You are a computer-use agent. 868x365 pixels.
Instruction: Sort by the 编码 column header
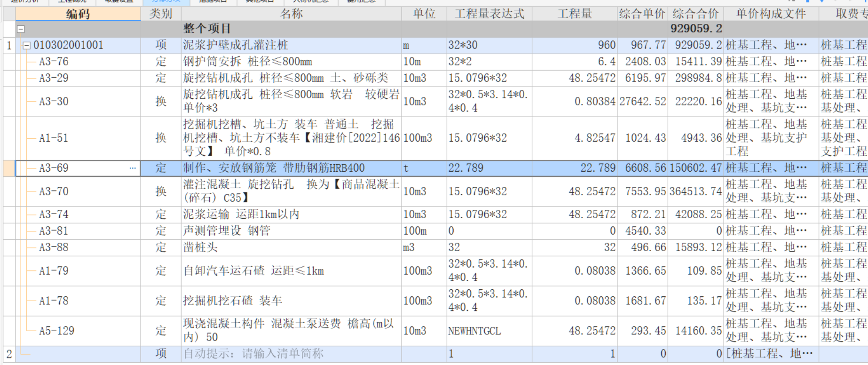(78, 14)
